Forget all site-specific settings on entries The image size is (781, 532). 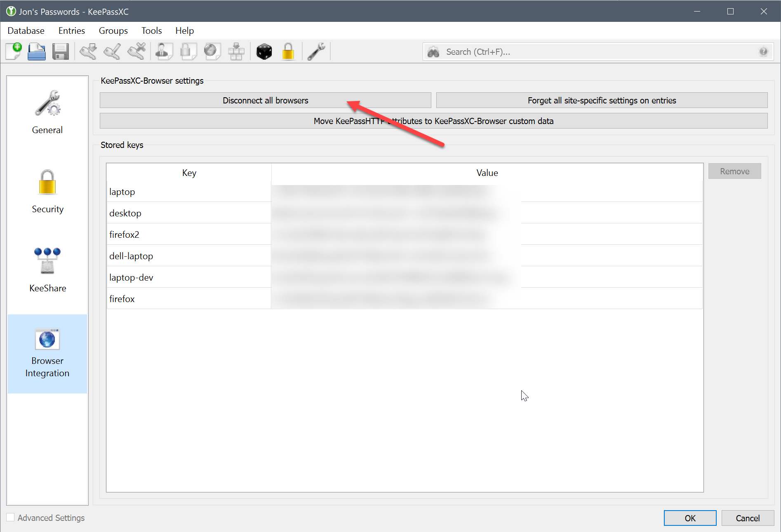602,100
